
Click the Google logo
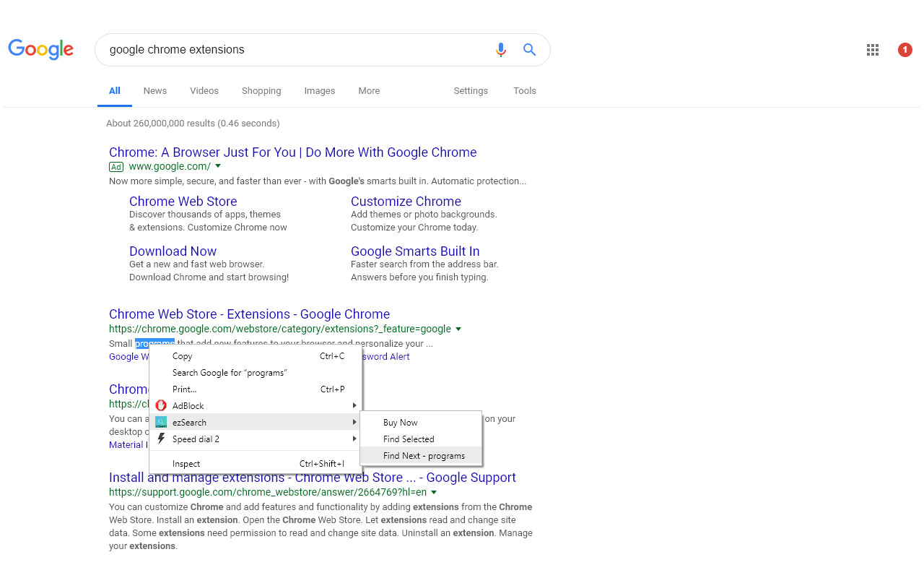pyautogui.click(x=41, y=49)
